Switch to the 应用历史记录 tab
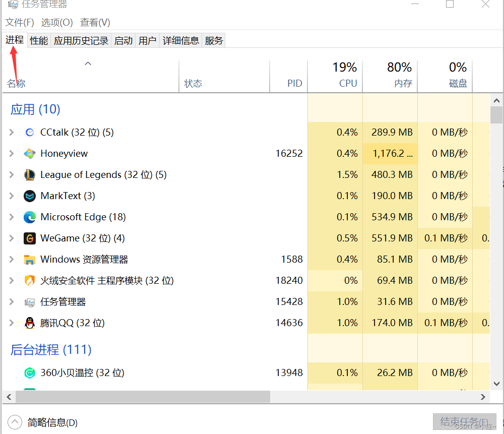This screenshot has height=434, width=504. [81, 40]
